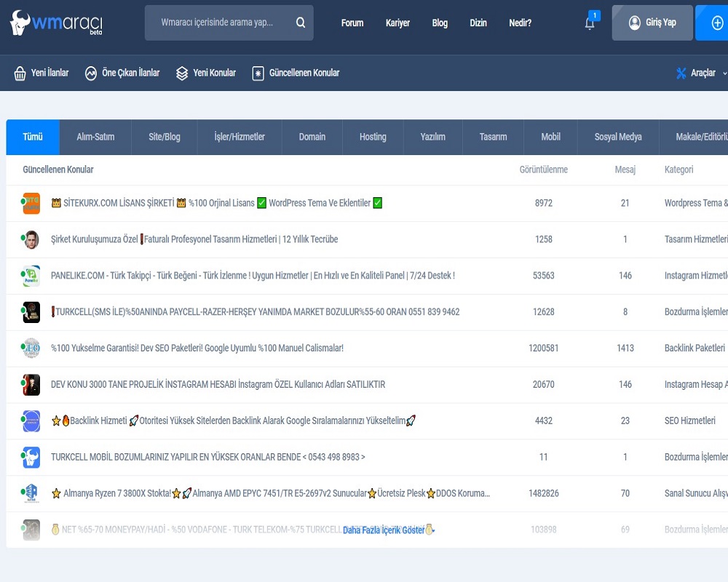Click the Yeni İlanlar basket icon
728x582 pixels.
[x=20, y=73]
